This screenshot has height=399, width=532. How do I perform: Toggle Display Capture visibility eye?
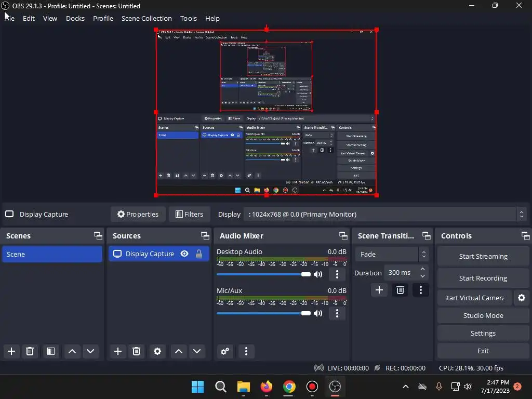point(184,254)
